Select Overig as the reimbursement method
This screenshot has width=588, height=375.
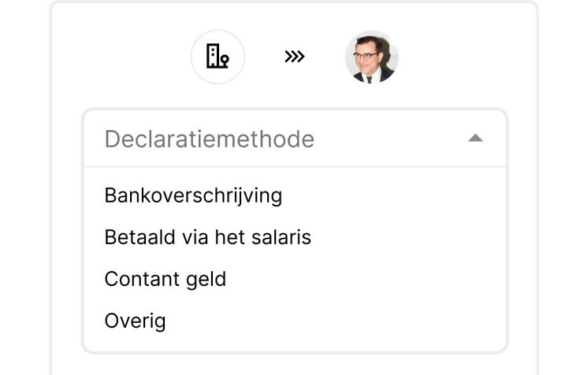[135, 321]
